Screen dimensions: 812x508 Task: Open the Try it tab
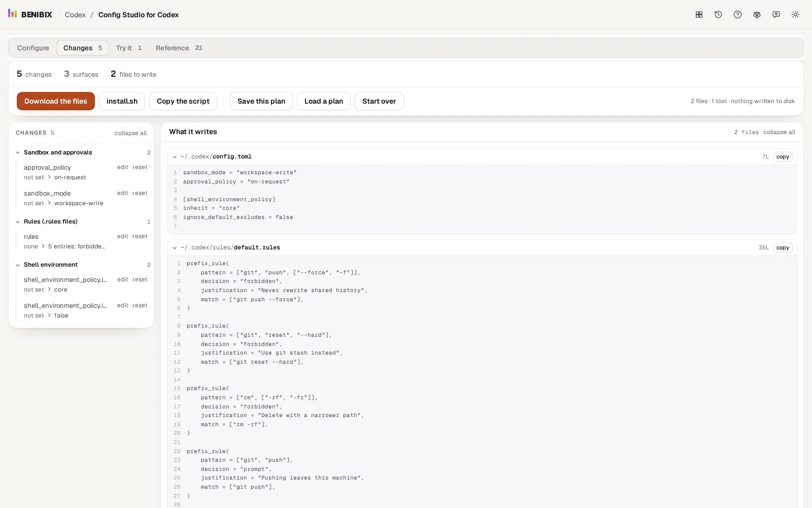coord(129,48)
